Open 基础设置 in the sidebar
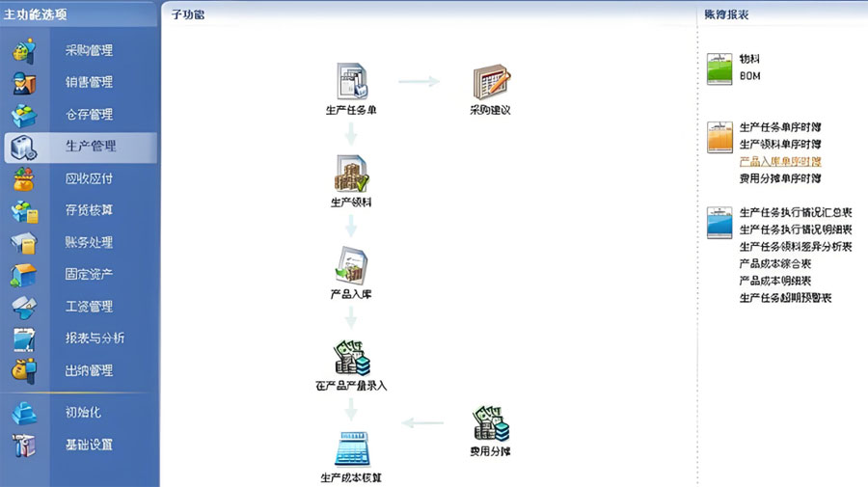The image size is (868, 487). tap(89, 445)
